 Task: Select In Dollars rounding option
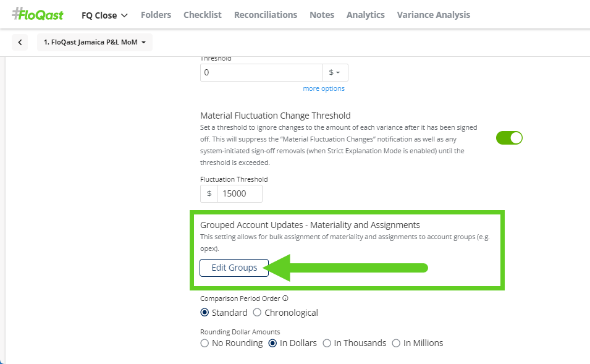coord(273,343)
